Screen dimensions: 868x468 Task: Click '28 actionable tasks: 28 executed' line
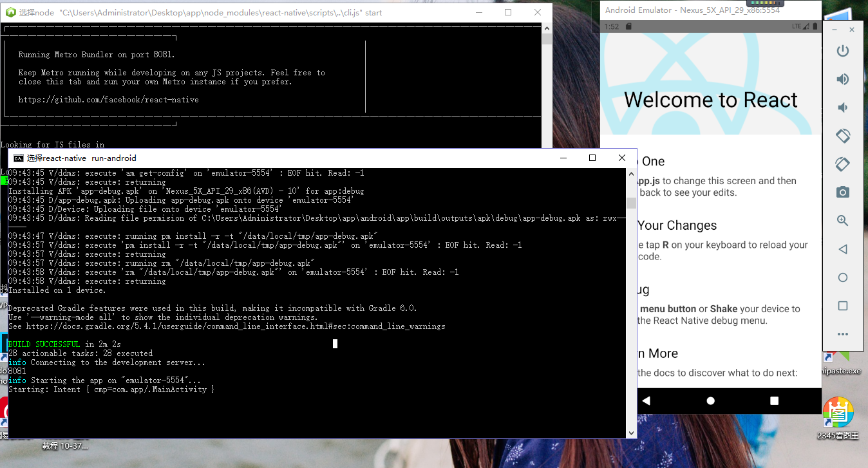click(80, 353)
